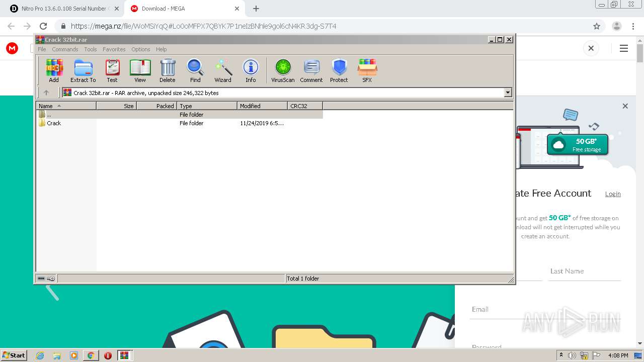Screen dimensions: 644x362
Task: Open Chrome profile avatar icon
Action: click(616, 26)
